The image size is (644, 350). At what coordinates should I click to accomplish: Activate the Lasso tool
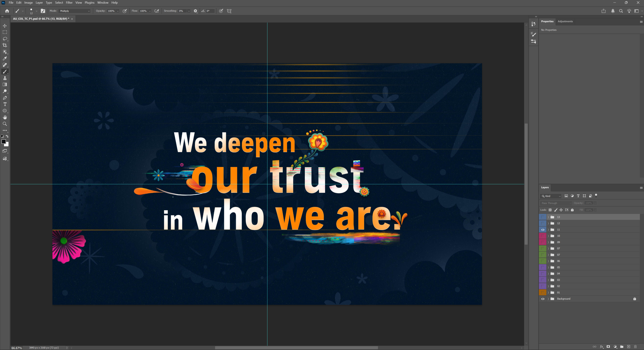(x=5, y=39)
